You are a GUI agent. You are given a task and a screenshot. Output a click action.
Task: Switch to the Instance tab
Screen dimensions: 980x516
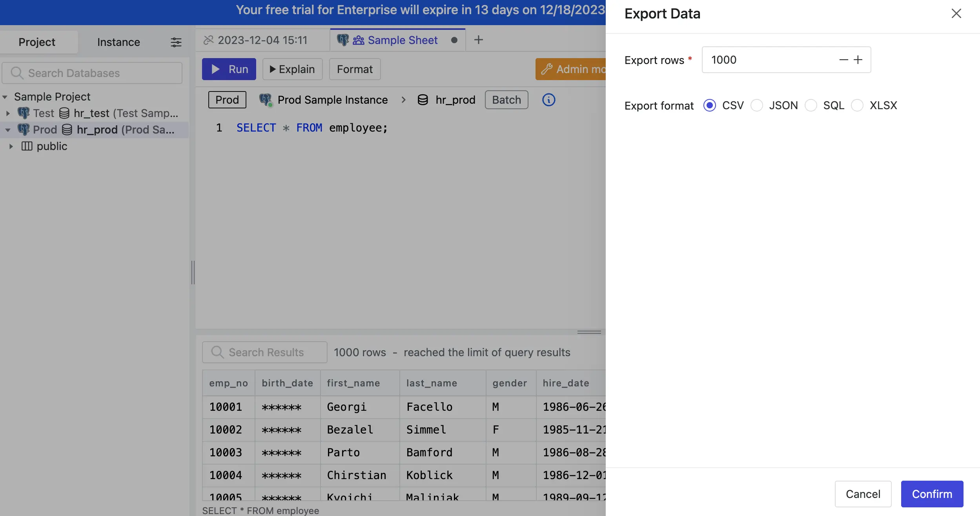[118, 42]
